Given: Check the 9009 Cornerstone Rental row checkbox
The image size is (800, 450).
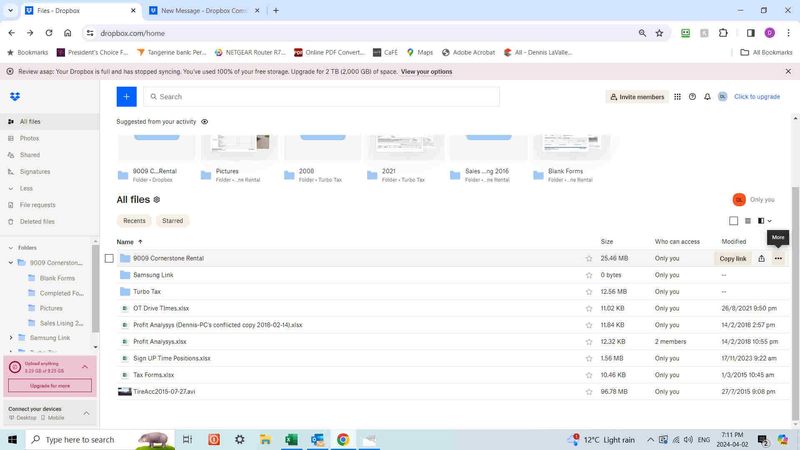Looking at the screenshot, I should [x=109, y=258].
